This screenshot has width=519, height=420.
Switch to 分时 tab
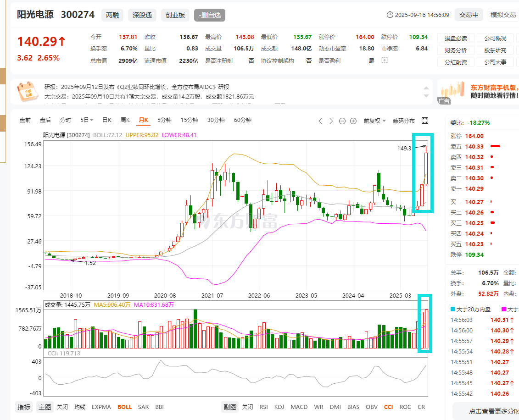[x=66, y=120]
